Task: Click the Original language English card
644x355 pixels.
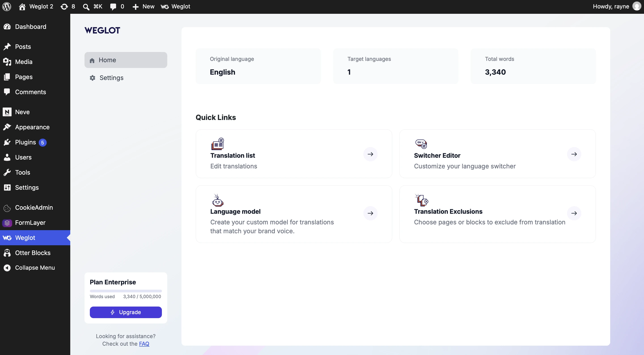Action: 258,66
